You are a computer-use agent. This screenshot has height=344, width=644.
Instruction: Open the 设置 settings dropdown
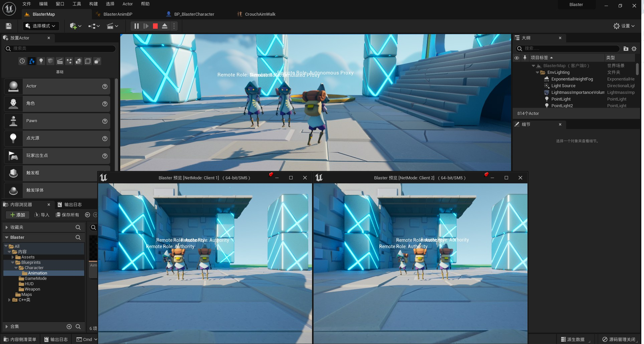point(624,26)
